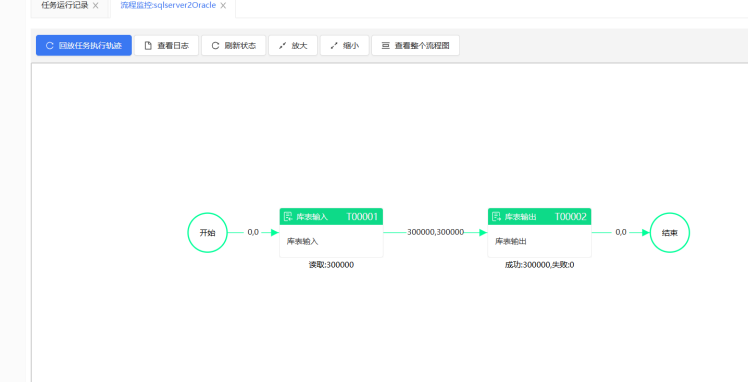
Task: Click the table input icon on node T00001
Action: point(288,217)
